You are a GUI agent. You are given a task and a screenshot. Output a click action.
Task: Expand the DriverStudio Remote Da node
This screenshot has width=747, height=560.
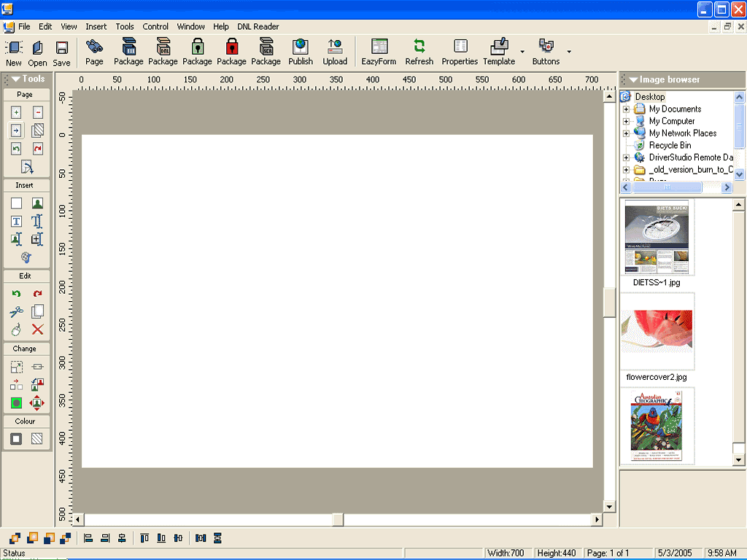click(626, 157)
